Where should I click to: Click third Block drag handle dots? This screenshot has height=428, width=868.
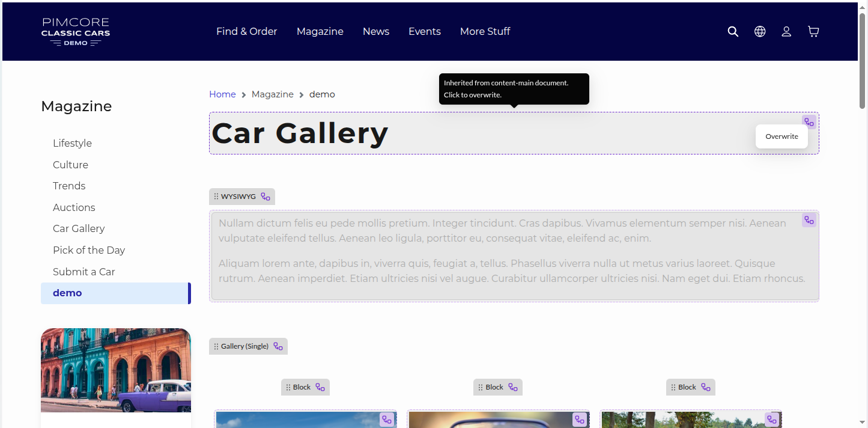coord(673,387)
